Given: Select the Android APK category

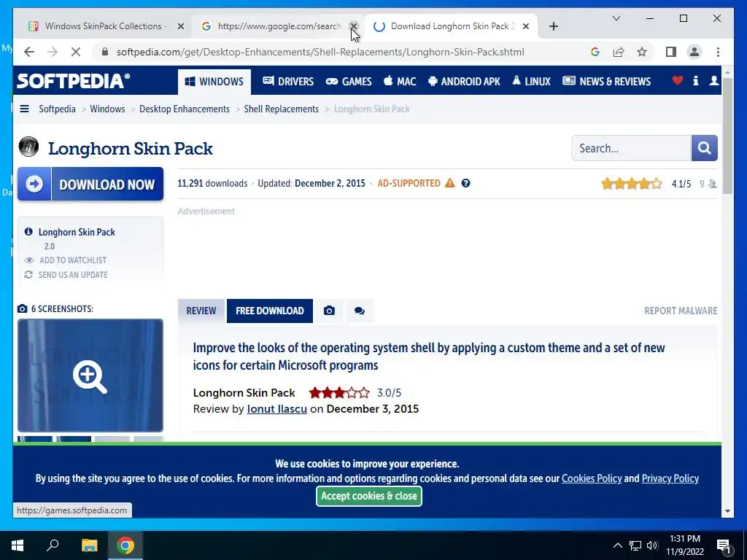Looking at the screenshot, I should (464, 82).
